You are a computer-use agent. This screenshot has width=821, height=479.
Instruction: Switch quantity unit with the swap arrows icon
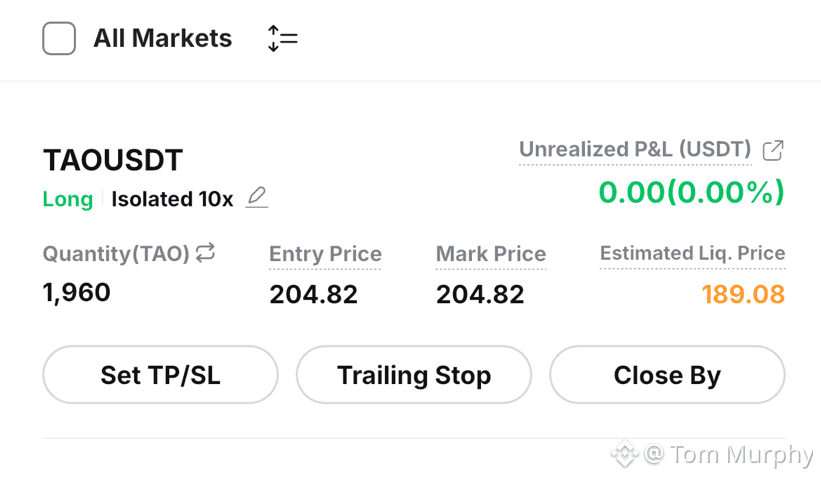click(205, 252)
